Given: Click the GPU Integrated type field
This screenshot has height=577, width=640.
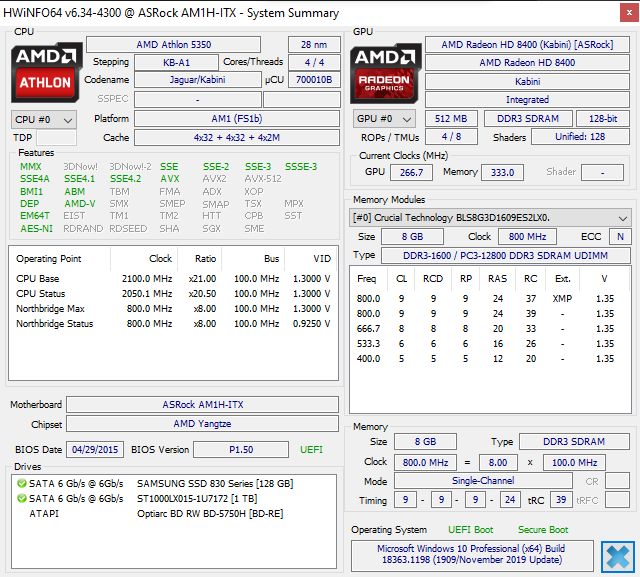Looking at the screenshot, I should (x=527, y=100).
